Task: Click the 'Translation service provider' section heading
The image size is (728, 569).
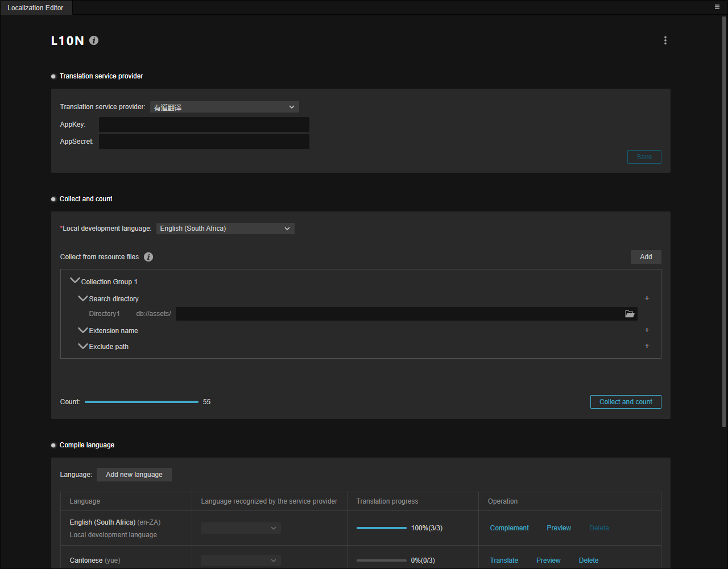Action: 101,76
